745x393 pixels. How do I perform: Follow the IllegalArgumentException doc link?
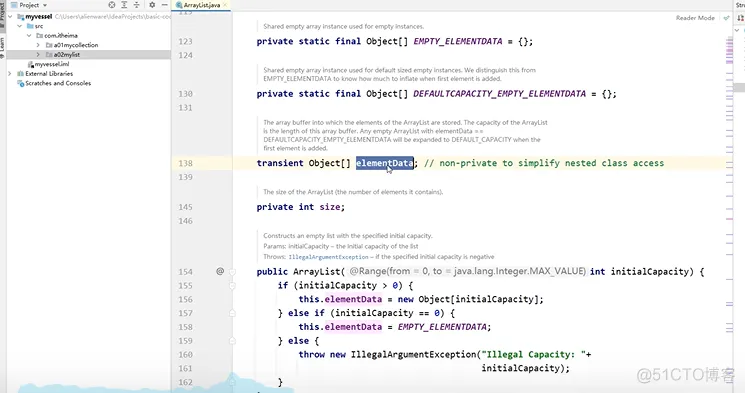(x=328, y=257)
